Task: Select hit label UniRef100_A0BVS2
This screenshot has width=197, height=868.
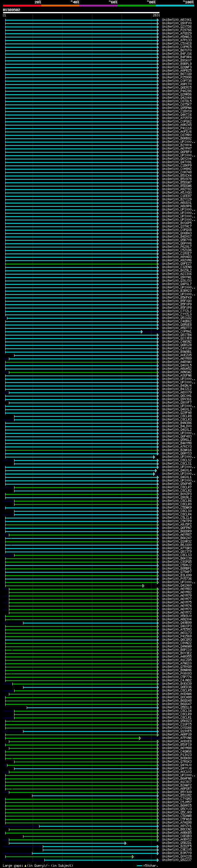Action: tap(177, 840)
